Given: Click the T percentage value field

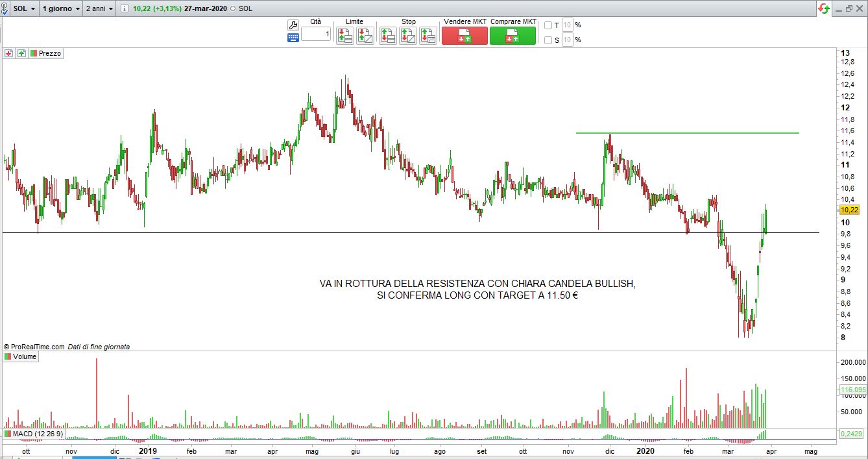Looking at the screenshot, I should [x=567, y=25].
